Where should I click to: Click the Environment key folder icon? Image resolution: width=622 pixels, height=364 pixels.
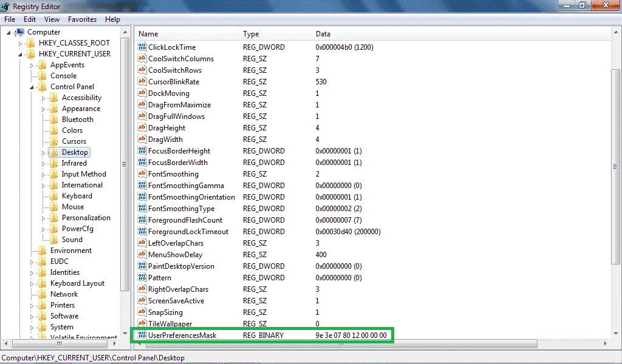click(42, 251)
